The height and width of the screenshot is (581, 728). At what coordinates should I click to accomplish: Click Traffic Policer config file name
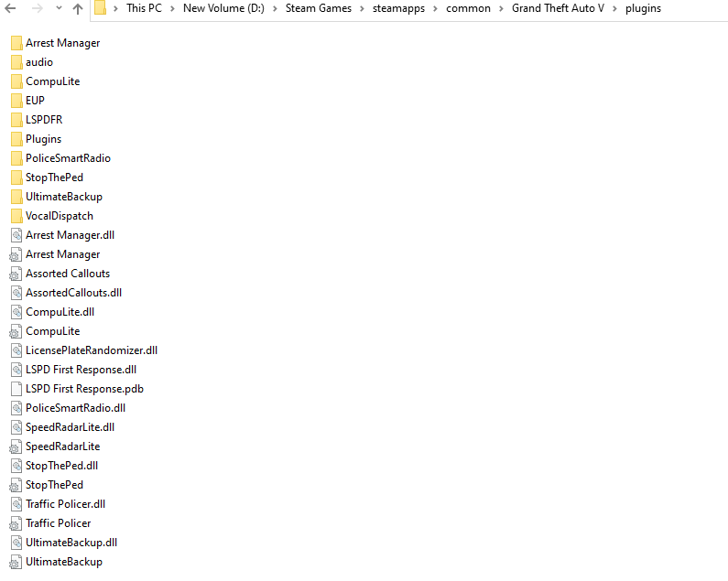[x=58, y=523]
